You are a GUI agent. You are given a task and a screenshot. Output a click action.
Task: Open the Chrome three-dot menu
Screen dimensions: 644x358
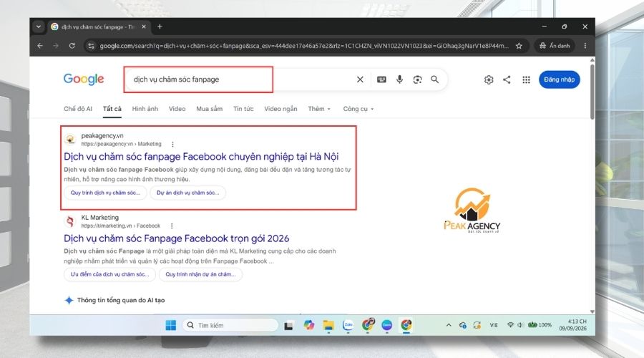pyautogui.click(x=585, y=46)
